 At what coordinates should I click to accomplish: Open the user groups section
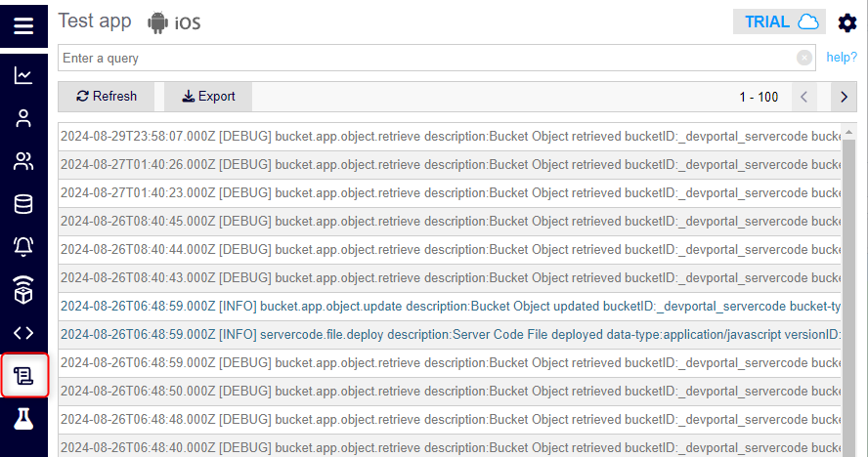23,161
